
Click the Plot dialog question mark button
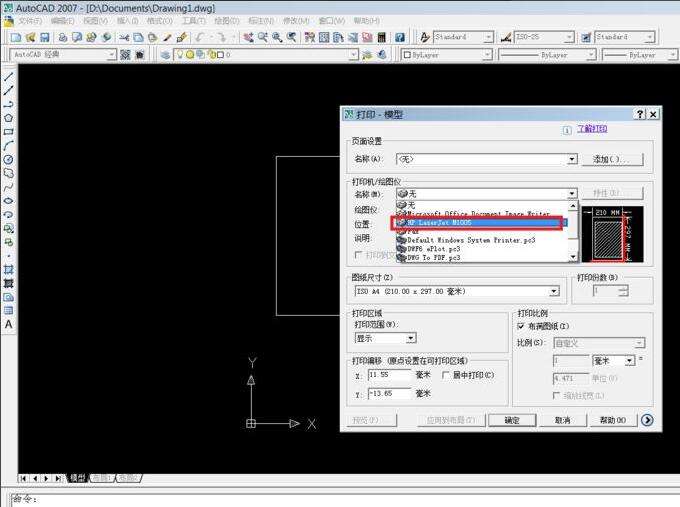coord(640,114)
